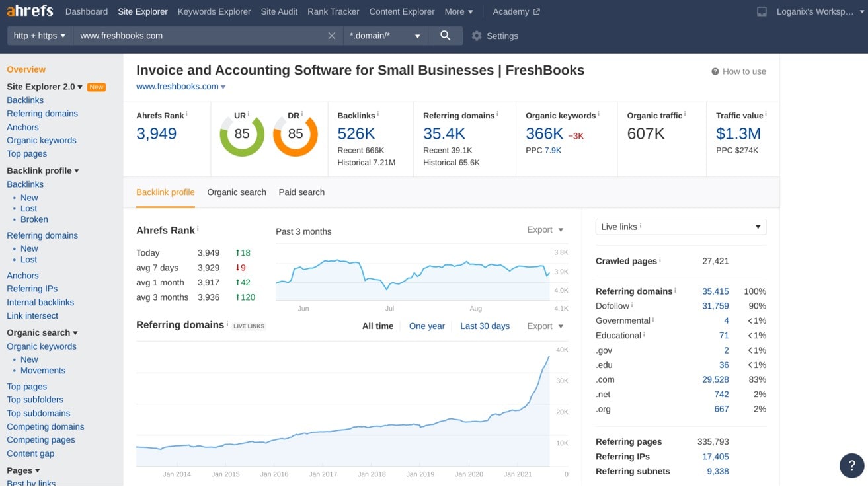Click the Dofollow count 31,759
868x489 pixels.
click(x=715, y=306)
